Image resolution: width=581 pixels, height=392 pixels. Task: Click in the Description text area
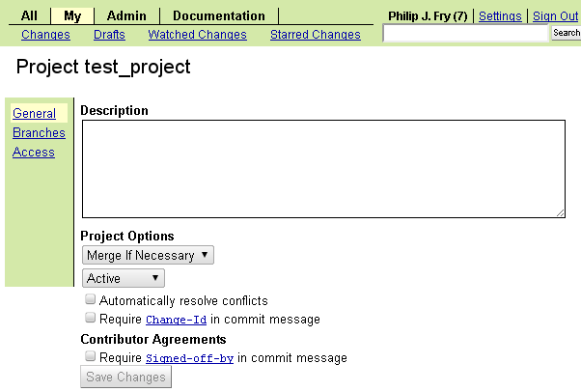(322, 169)
